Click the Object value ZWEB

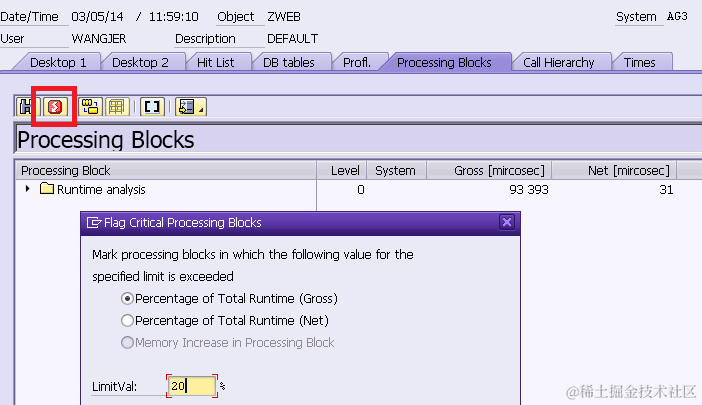(284, 17)
